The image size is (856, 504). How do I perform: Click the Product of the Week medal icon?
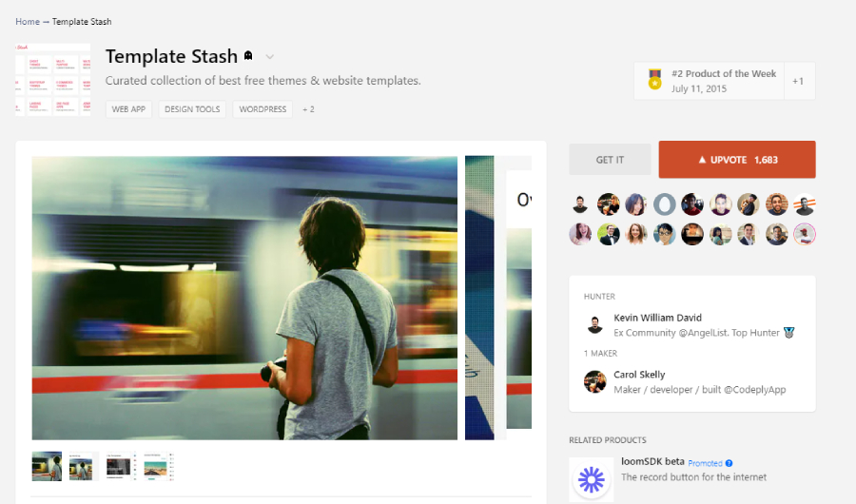(654, 80)
